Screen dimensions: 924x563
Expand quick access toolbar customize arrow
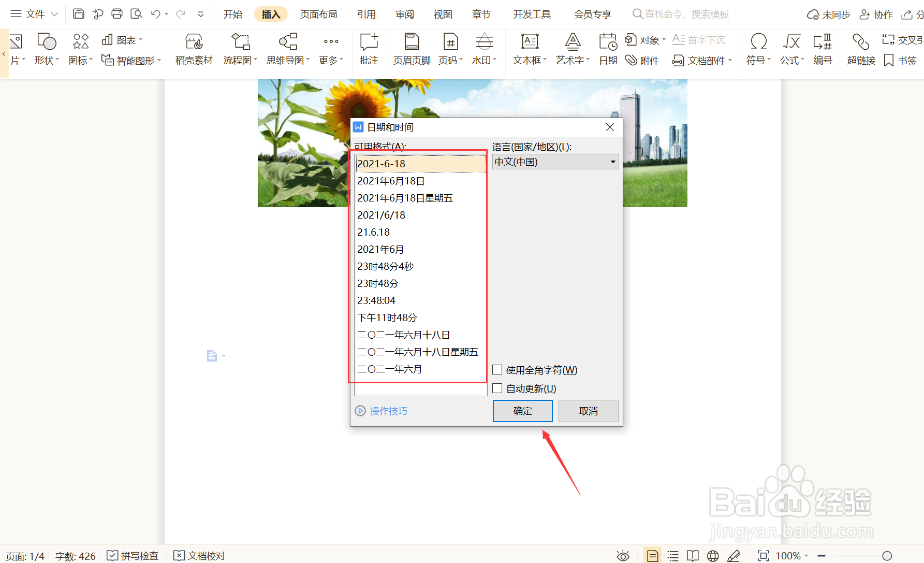pos(201,15)
